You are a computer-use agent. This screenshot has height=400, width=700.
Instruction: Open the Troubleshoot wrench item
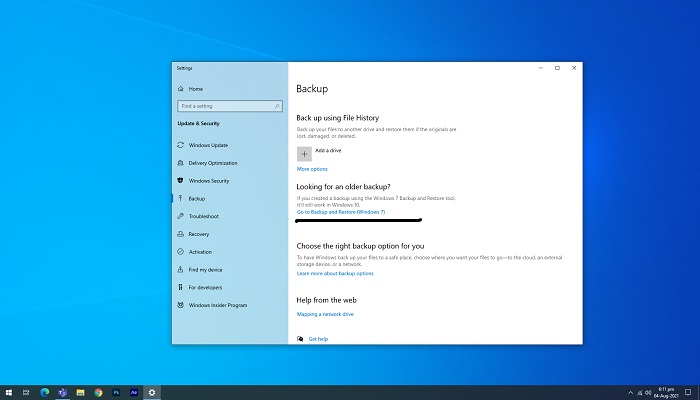(x=198, y=216)
